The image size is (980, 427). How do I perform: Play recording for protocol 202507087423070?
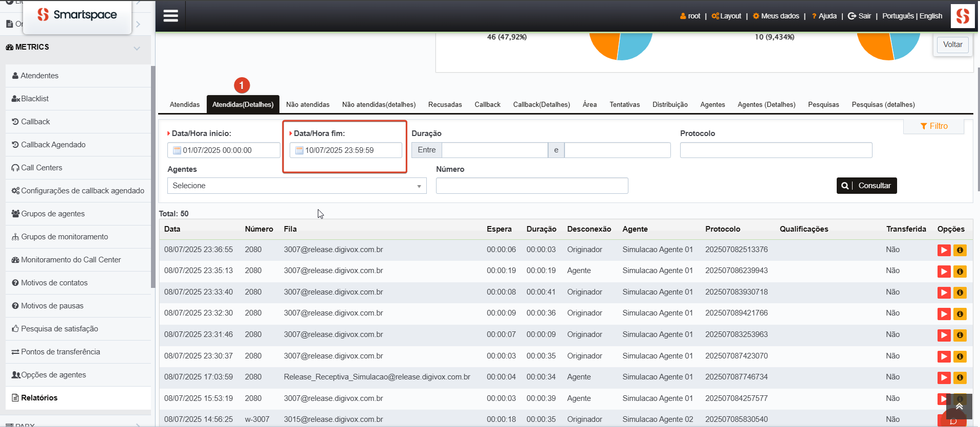(x=944, y=356)
